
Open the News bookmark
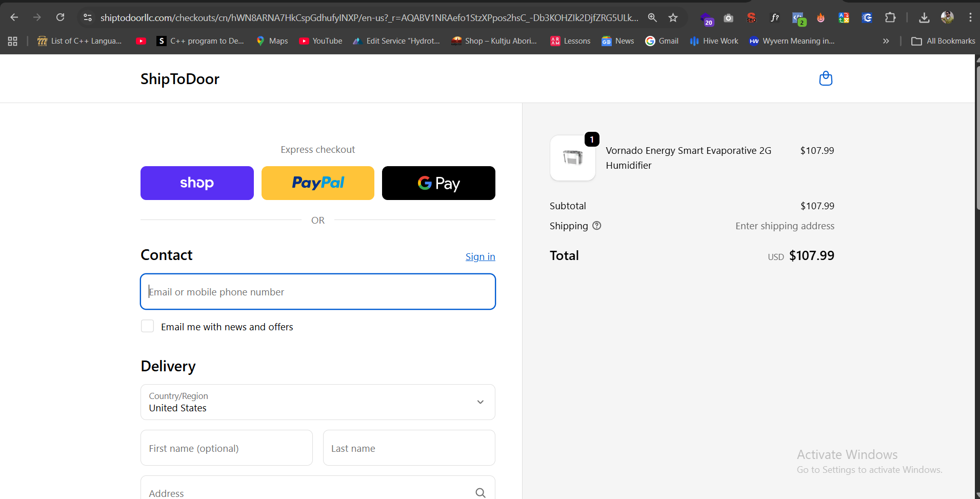tap(618, 41)
